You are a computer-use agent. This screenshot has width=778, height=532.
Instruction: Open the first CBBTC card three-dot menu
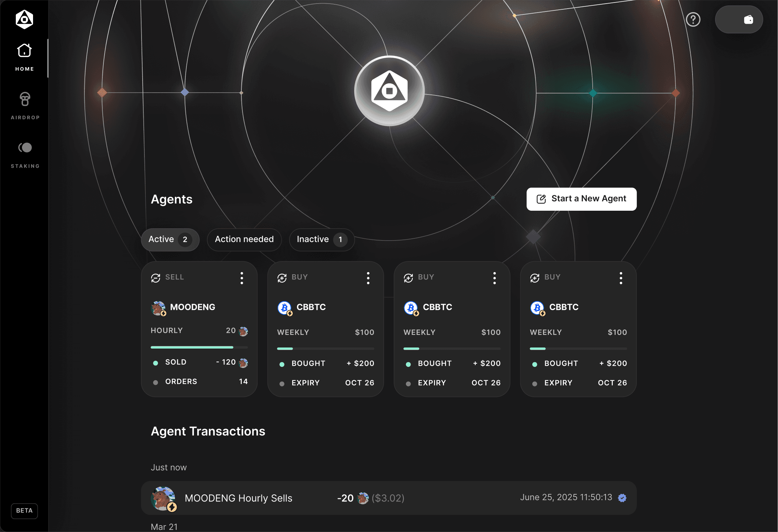[368, 278]
